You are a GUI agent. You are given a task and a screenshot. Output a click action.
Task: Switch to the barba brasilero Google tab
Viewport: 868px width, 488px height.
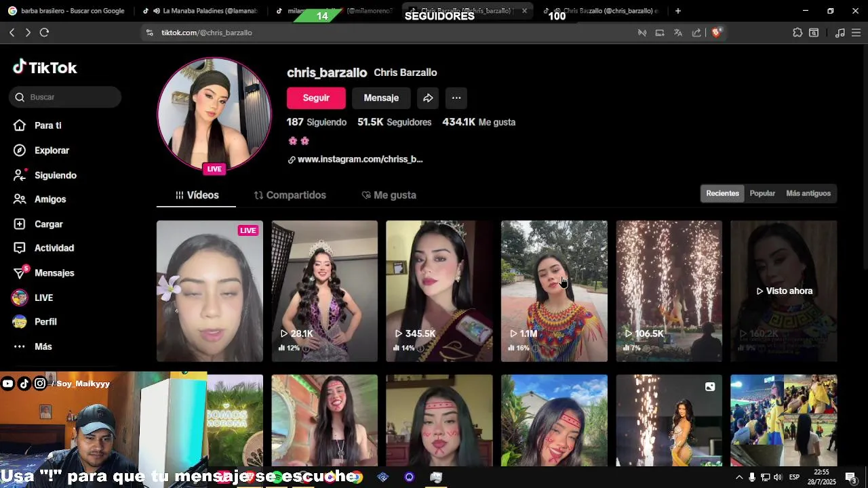[66, 11]
